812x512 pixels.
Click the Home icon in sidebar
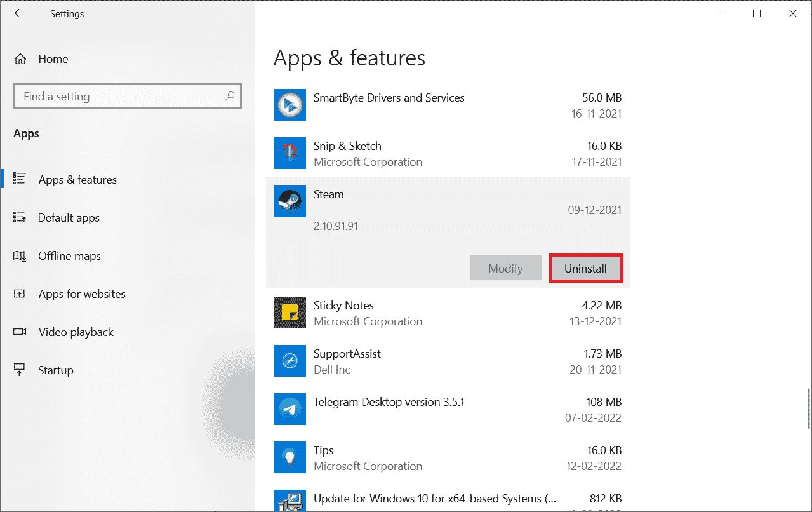click(x=20, y=59)
